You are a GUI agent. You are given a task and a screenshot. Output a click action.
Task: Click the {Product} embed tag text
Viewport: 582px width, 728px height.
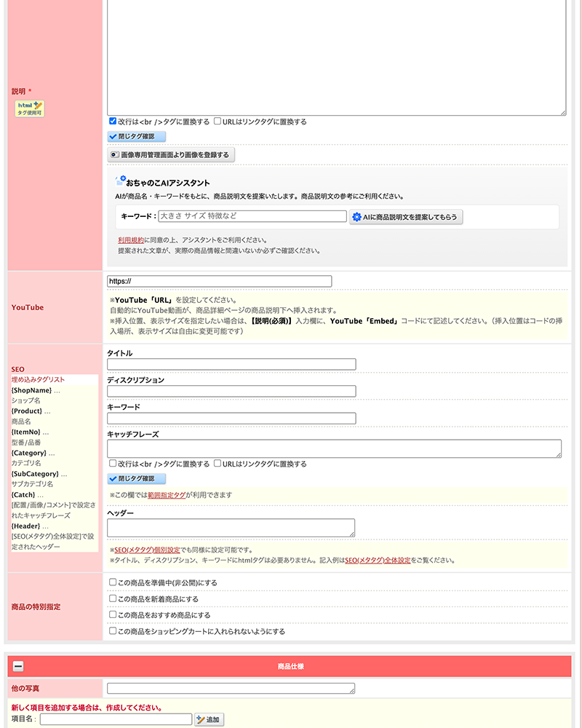(27, 411)
